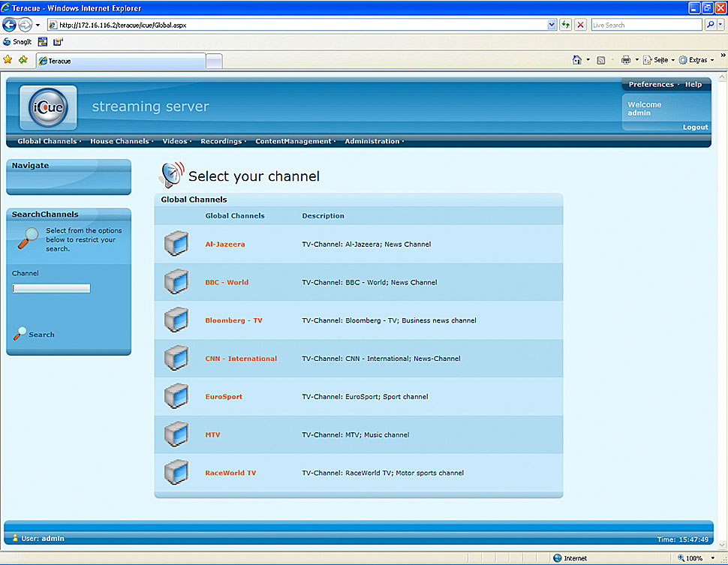The width and height of the screenshot is (728, 565).
Task: Click the TV icon next to Al-Jazeera
Action: pos(176,244)
